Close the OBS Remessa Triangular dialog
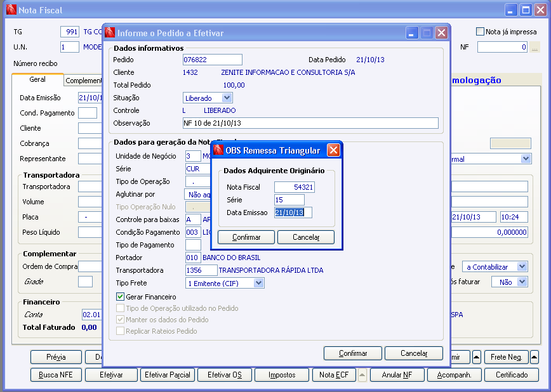The height and width of the screenshot is (392, 551). (333, 150)
